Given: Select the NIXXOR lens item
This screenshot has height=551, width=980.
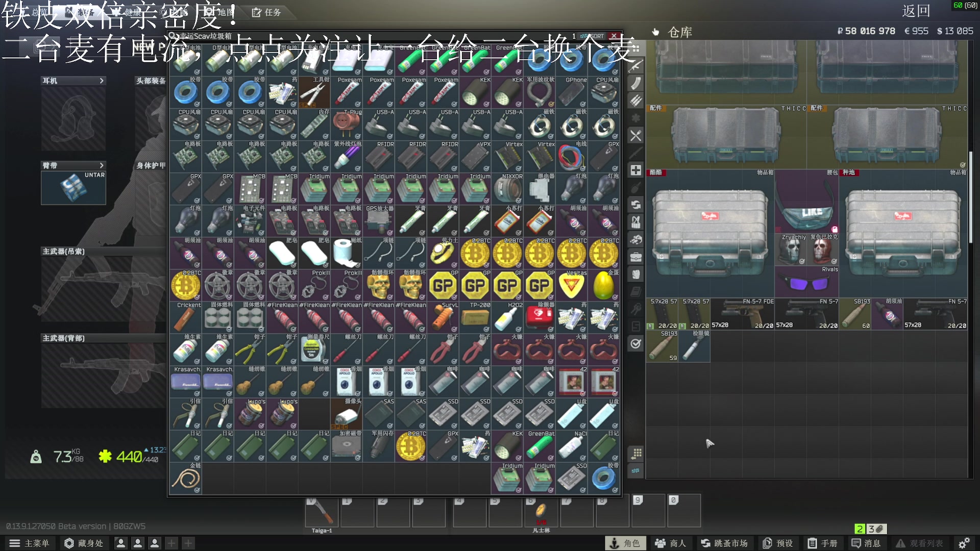Looking at the screenshot, I should [507, 189].
